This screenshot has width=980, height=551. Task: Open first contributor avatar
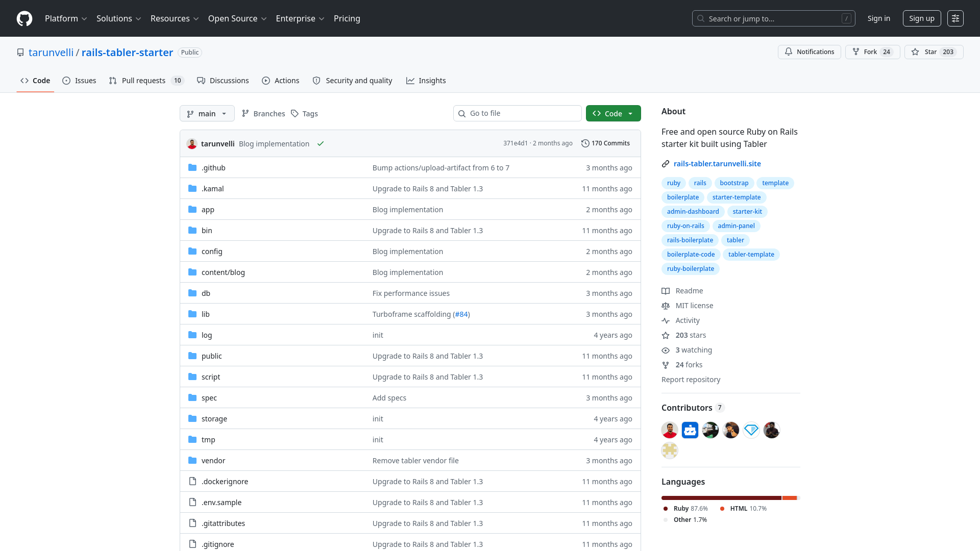pos(670,430)
